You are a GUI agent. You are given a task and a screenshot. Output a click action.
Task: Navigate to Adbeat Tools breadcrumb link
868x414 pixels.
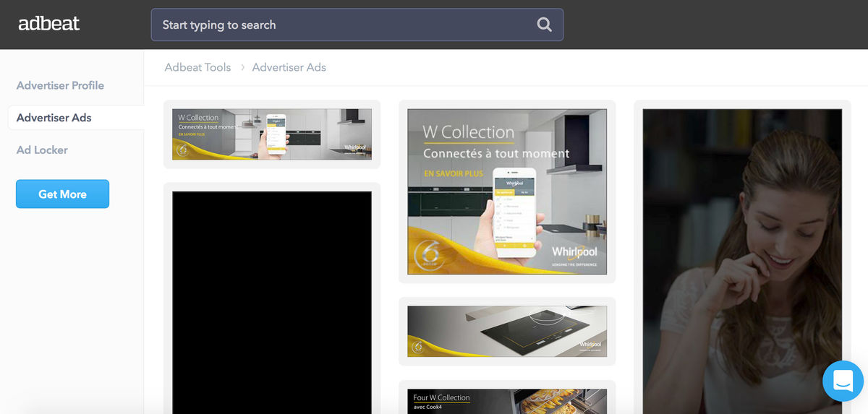(x=197, y=67)
